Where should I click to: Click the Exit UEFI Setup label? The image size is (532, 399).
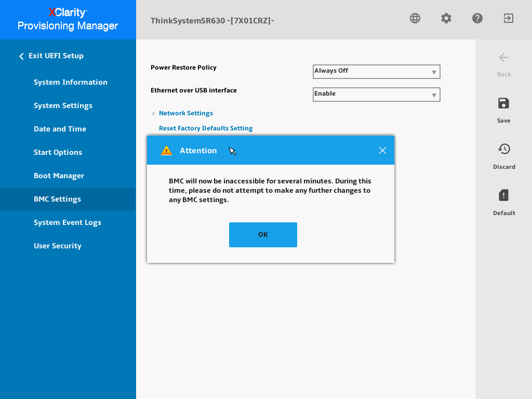[x=56, y=56]
